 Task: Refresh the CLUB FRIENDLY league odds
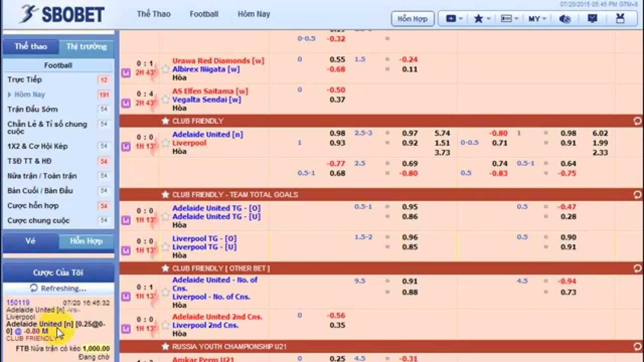[637, 121]
